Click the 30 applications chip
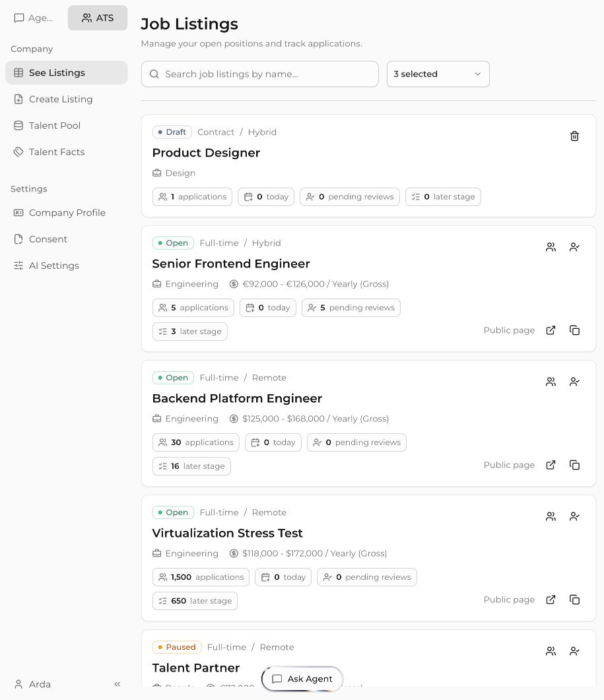604x700 pixels. (x=196, y=442)
